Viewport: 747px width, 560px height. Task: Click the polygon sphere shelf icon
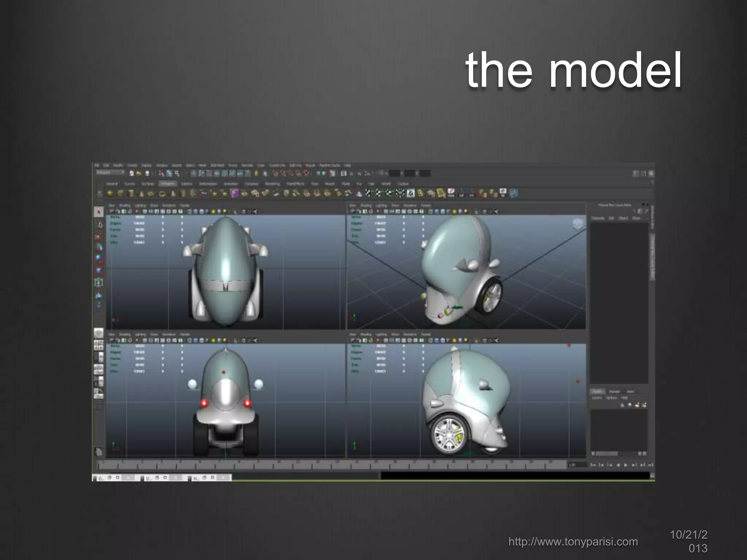point(110,194)
